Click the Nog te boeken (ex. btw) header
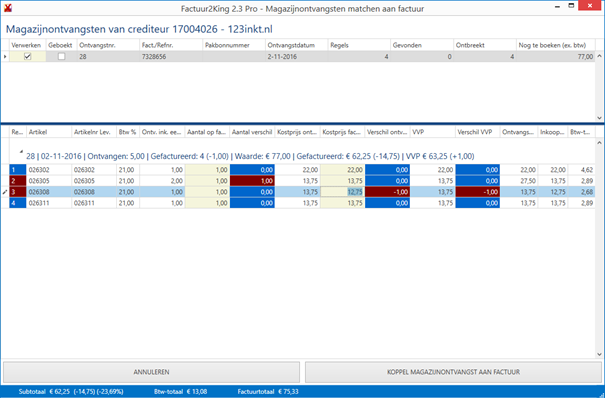This screenshot has height=398, width=605. [556, 45]
